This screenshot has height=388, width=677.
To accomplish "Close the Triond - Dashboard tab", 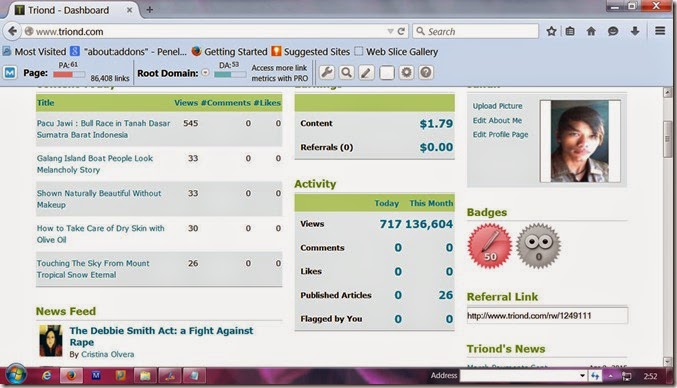I will pyautogui.click(x=129, y=10).
